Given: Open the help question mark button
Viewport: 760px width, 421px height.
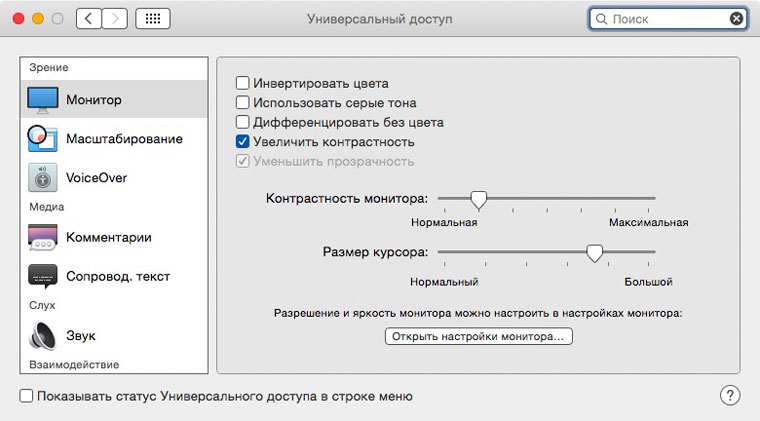Looking at the screenshot, I should 730,395.
